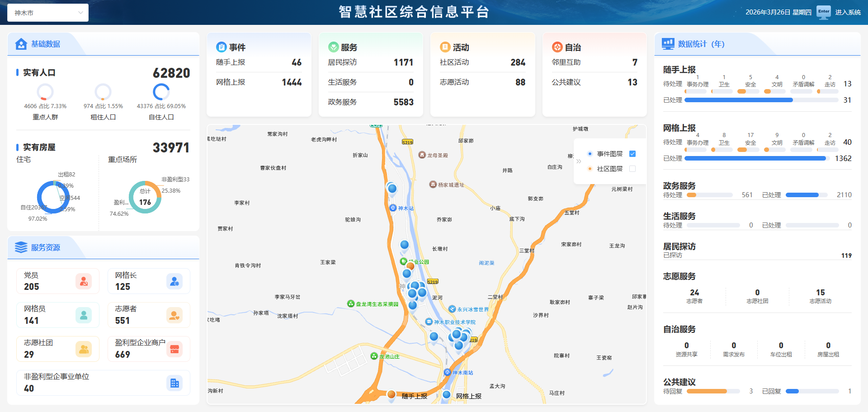Click the 政务服务 已处理 progress bar
868x412 pixels.
point(809,195)
